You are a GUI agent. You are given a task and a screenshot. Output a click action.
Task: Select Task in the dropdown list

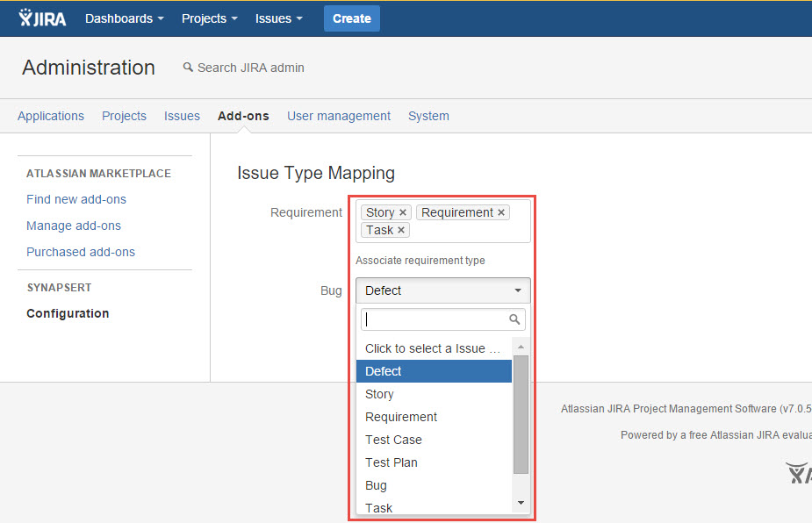click(x=434, y=506)
